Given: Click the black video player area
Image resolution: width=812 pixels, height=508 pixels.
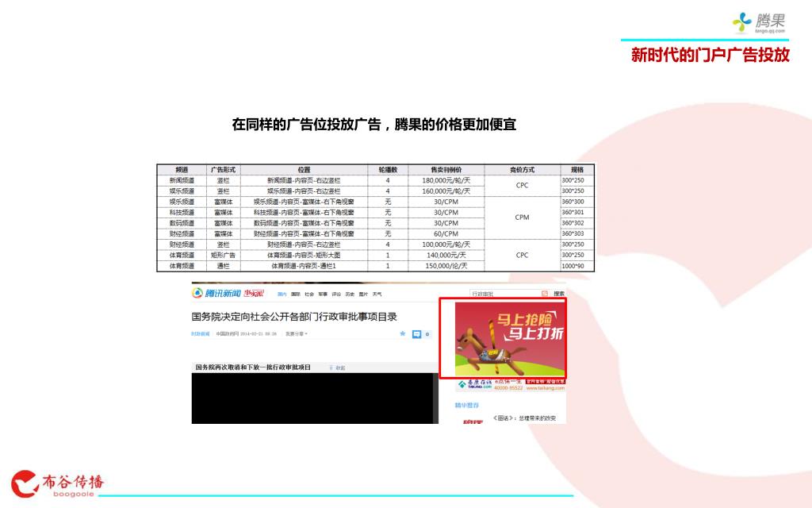Looking at the screenshot, I should 314,398.
